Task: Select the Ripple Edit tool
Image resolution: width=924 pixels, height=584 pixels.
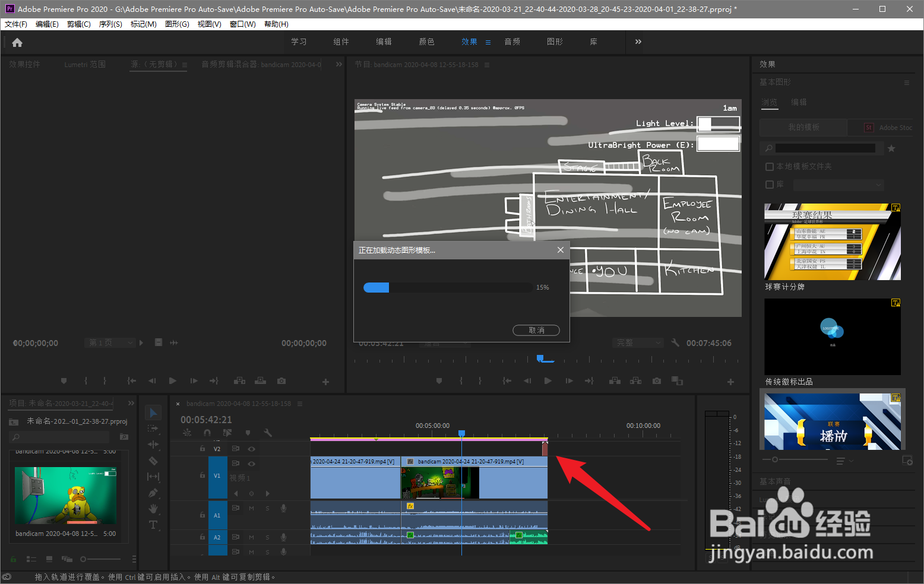Action: pos(153,445)
